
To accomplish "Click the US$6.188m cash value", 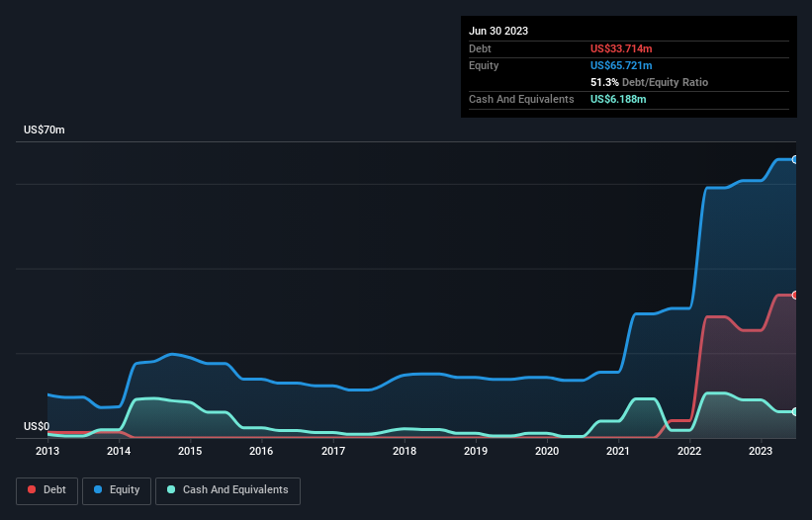I will pyautogui.click(x=618, y=99).
